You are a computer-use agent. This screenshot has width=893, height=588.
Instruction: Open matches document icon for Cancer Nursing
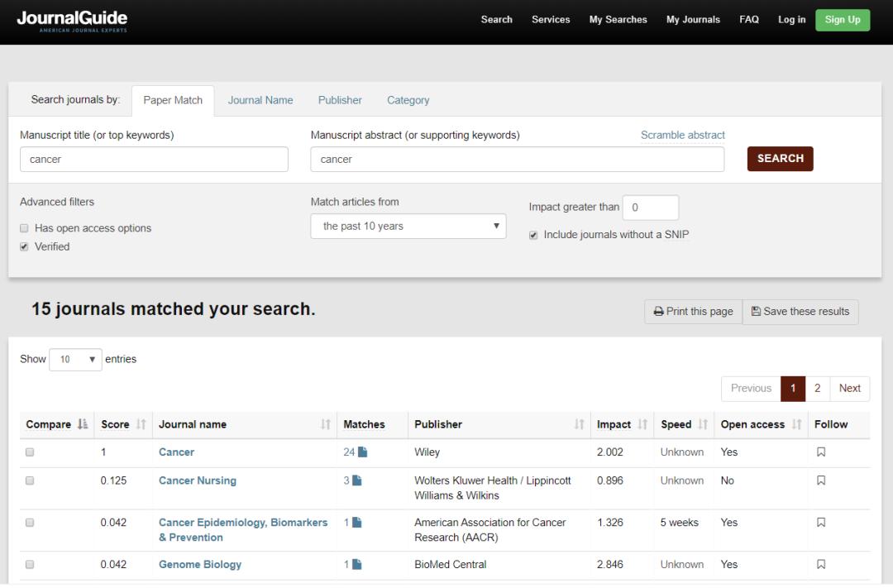[357, 480]
